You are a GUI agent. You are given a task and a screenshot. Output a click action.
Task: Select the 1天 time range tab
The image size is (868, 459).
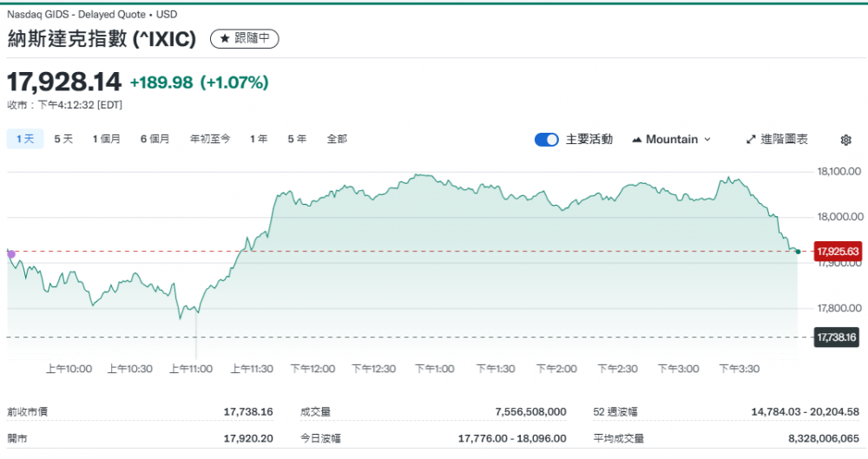click(x=25, y=139)
